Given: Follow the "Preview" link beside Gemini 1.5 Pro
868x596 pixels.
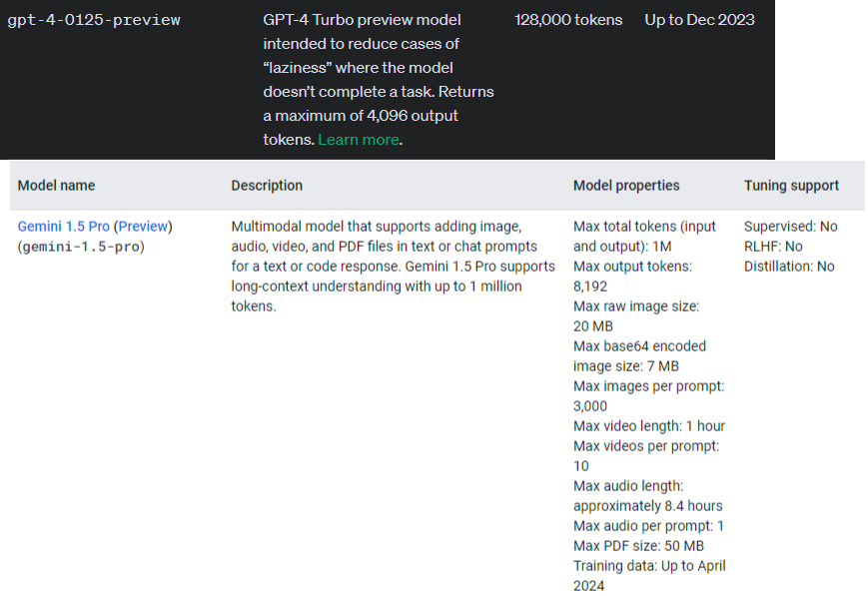Looking at the screenshot, I should 143,227.
